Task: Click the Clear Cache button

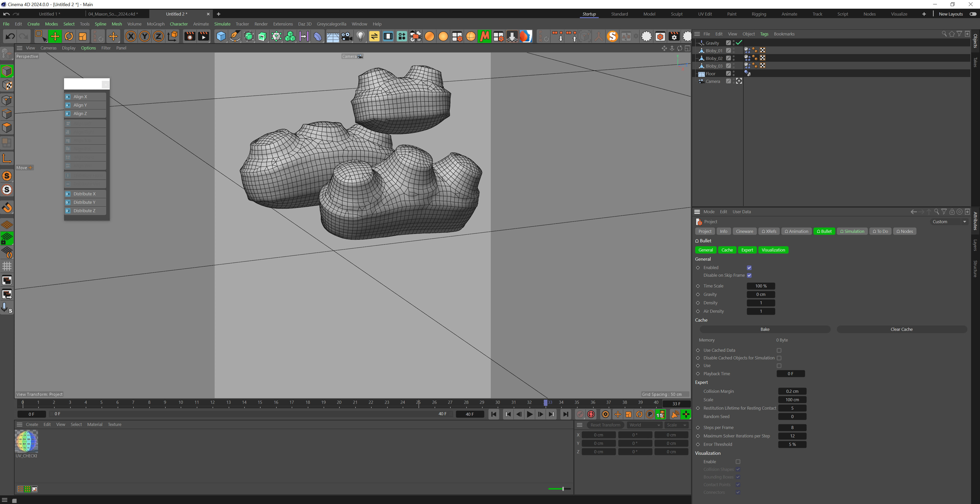Action: tap(901, 329)
